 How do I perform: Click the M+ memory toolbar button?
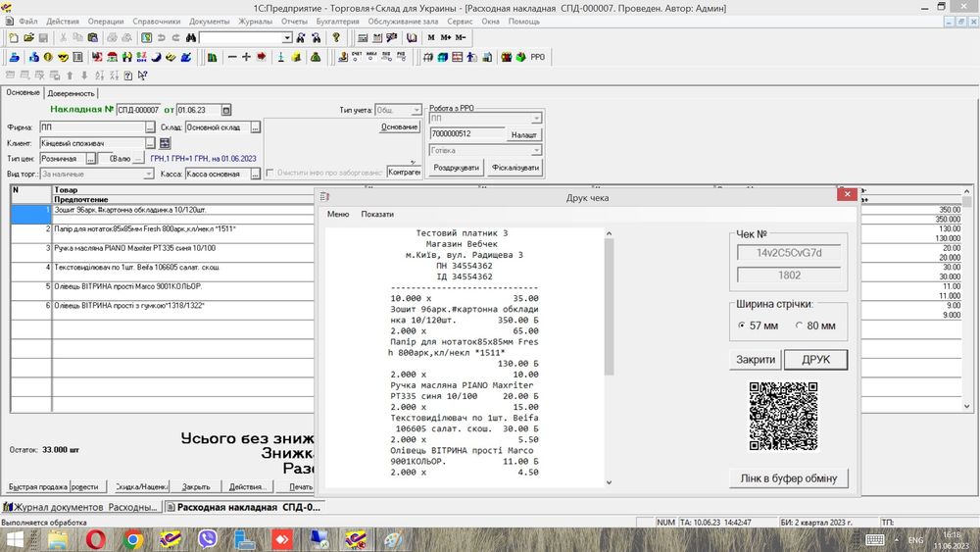(446, 38)
